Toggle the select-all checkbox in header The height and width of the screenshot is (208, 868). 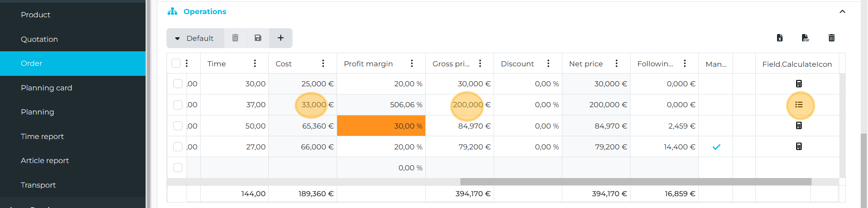point(176,64)
